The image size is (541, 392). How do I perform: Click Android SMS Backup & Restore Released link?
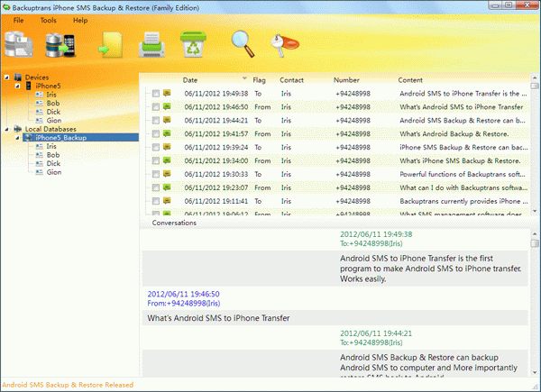tap(68, 385)
